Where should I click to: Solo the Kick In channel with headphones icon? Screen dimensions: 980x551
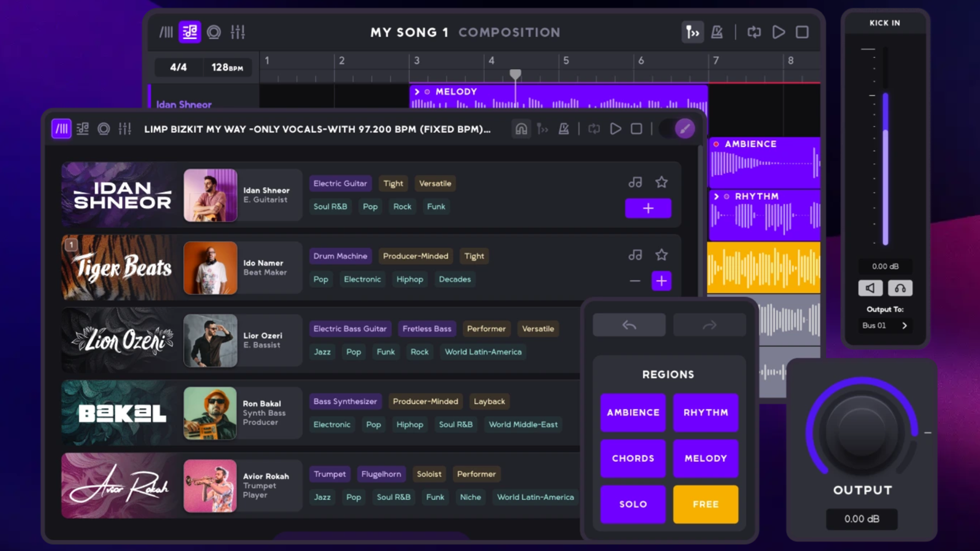[x=900, y=288]
